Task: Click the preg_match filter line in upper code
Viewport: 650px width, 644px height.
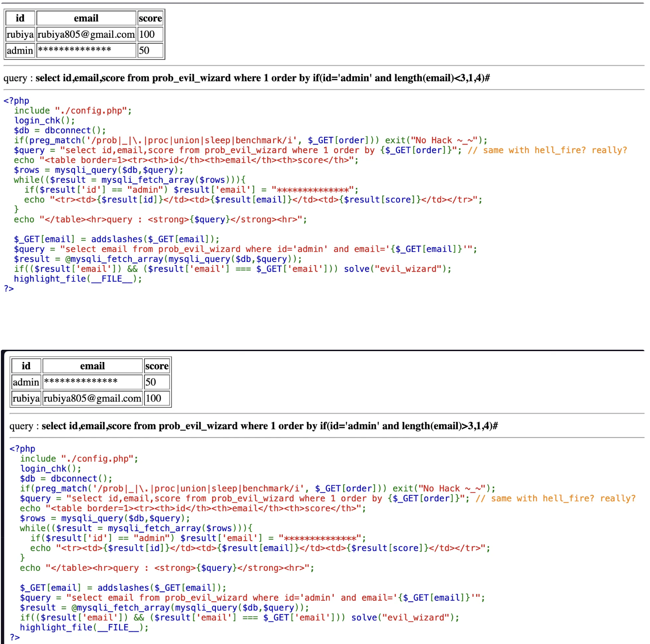Action: (x=250, y=140)
